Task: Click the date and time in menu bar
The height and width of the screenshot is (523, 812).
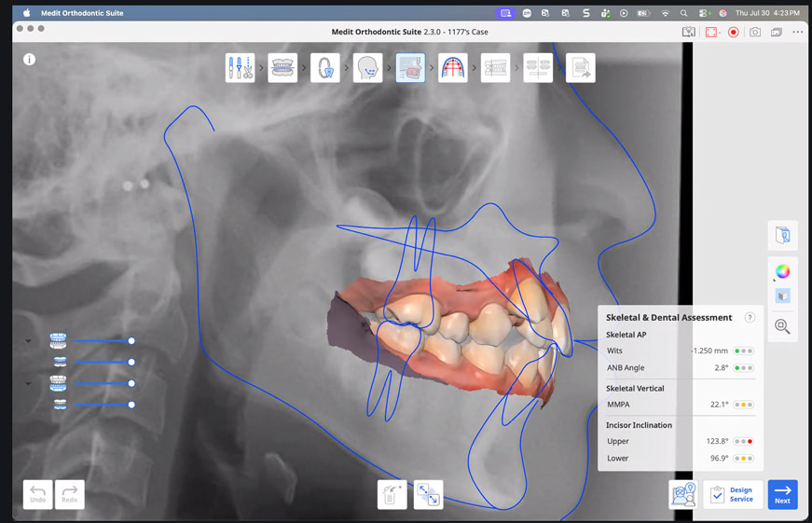Action: [767, 13]
